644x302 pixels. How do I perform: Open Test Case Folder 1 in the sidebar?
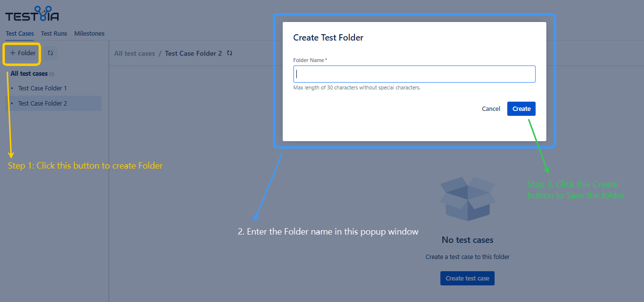42,88
